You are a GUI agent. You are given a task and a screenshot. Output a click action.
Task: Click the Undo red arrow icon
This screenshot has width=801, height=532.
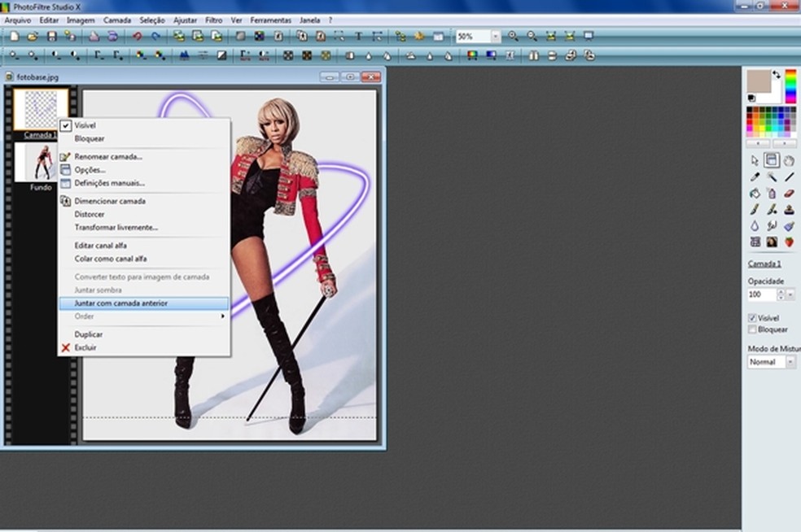pos(137,37)
